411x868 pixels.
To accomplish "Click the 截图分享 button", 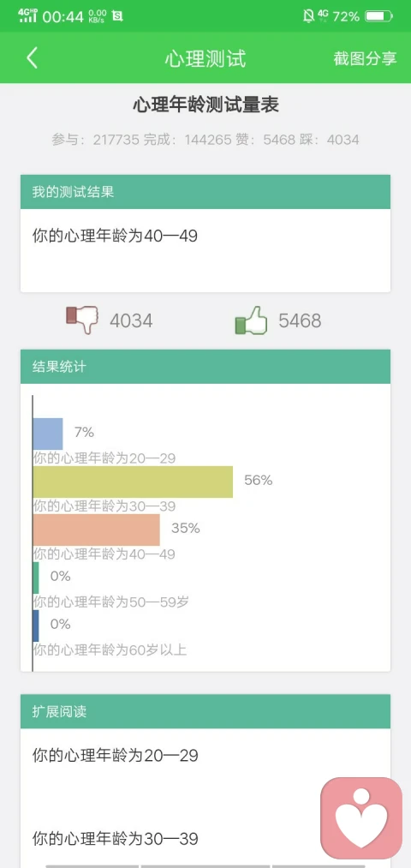I will [365, 58].
